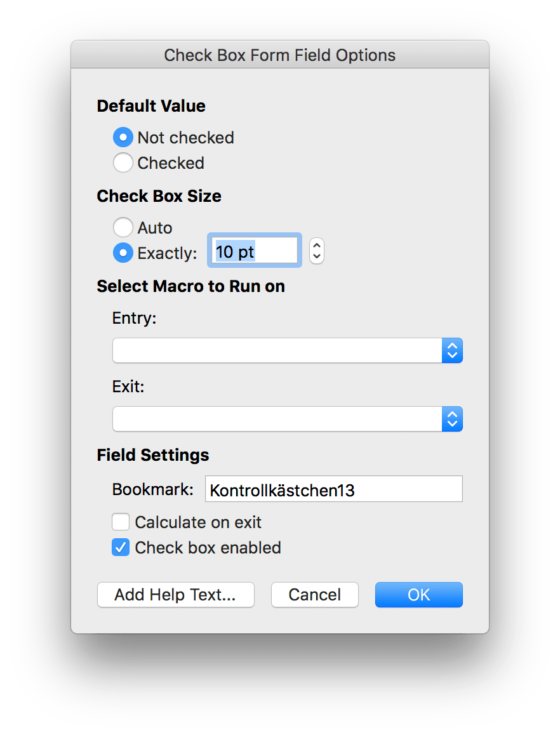Select the Exactly size radio button
This screenshot has width=560, height=735.
(123, 253)
